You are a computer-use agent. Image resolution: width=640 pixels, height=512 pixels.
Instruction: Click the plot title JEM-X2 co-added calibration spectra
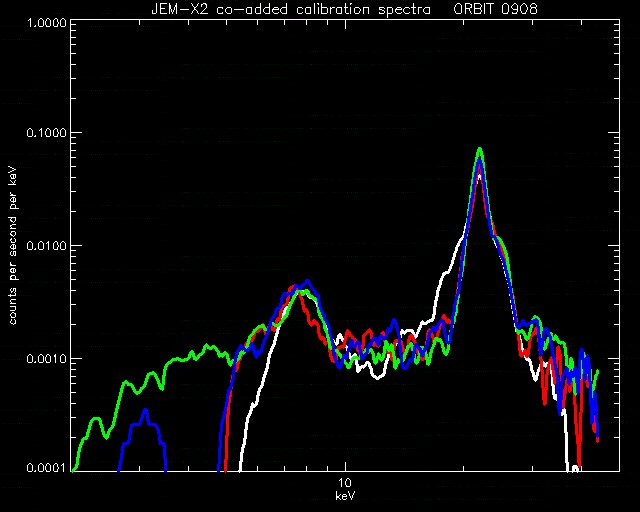pyautogui.click(x=291, y=9)
